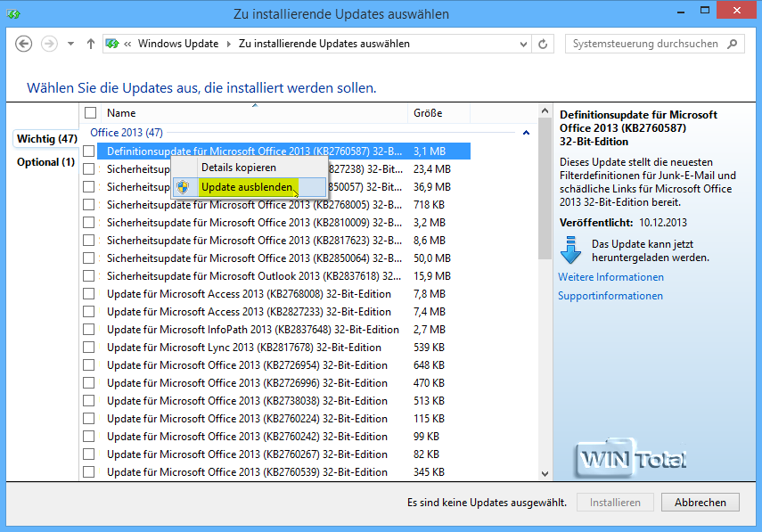The width and height of the screenshot is (762, 532).
Task: Select Update für Microsoft Office 2013 (KB2726996) row
Action: pyautogui.click(x=283, y=383)
